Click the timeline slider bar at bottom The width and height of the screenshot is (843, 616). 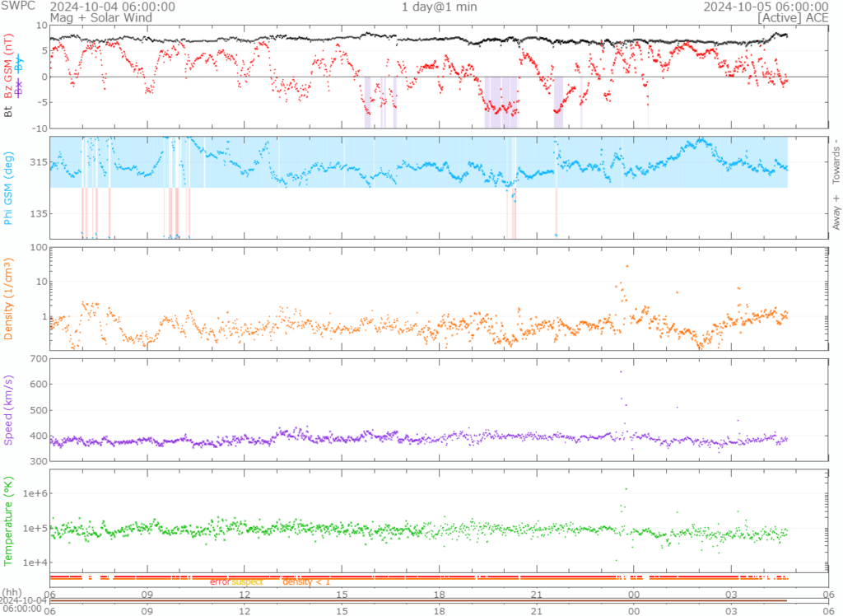pos(420,600)
